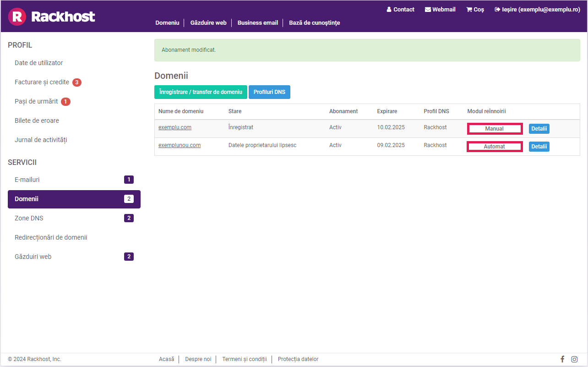This screenshot has height=367, width=588.
Task: Click the Nume de domeniu column header
Action: 181,111
